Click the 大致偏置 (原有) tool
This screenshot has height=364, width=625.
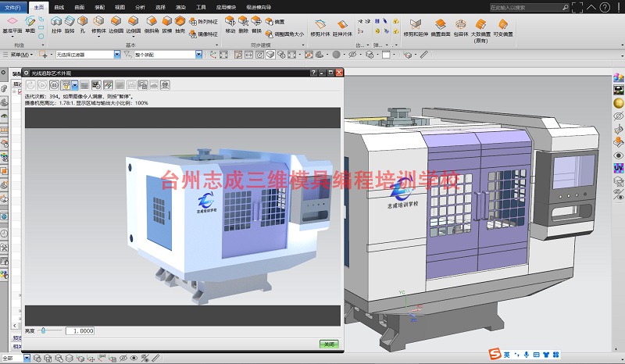coord(480,30)
